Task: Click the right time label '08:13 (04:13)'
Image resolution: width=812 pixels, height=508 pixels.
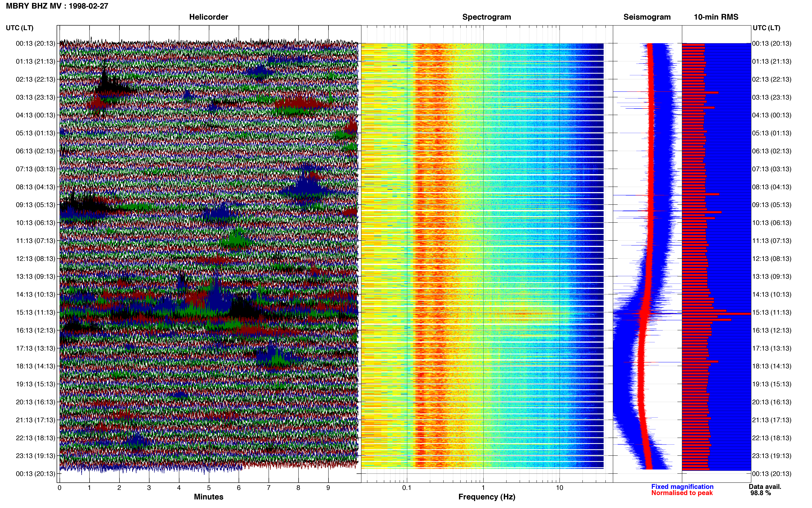Action: (772, 187)
